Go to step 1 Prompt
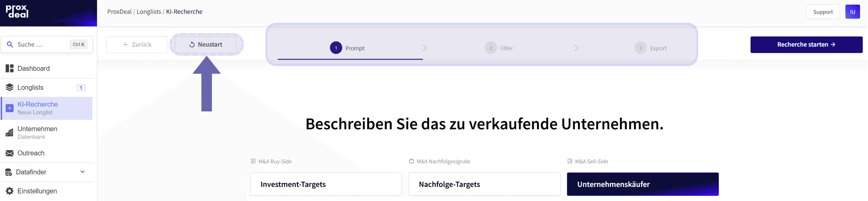Viewport: 868px width, 201px height. pos(347,48)
